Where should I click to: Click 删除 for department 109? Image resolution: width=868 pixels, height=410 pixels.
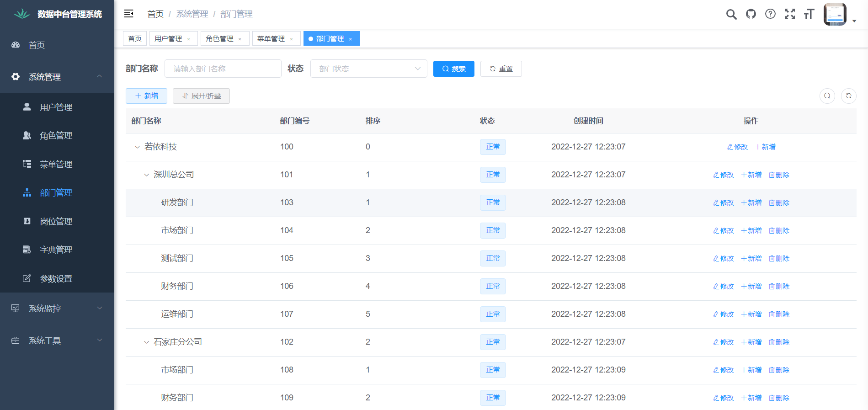pos(779,398)
